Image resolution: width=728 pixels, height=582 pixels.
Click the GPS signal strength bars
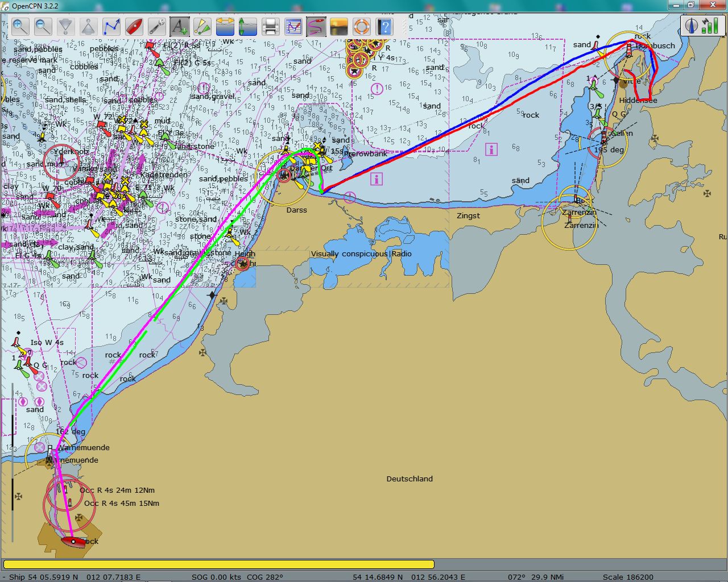710,26
